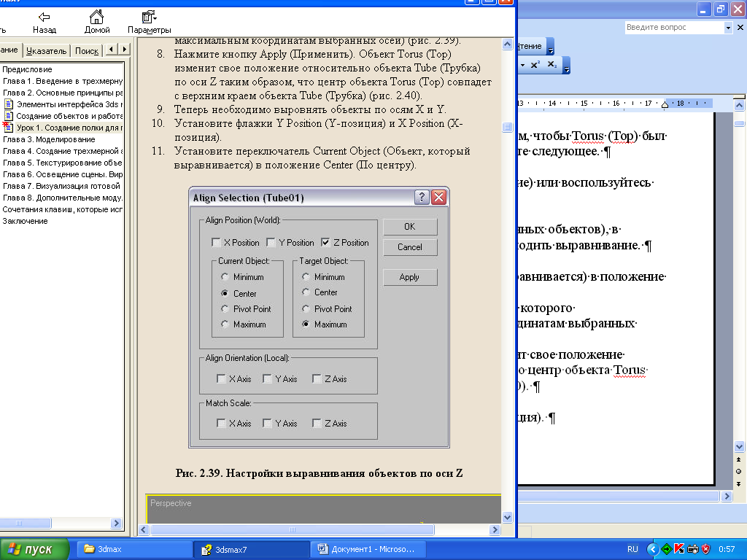Select Current Object Center radio
Image resolution: width=747 pixels, height=560 pixels.
pyautogui.click(x=225, y=293)
